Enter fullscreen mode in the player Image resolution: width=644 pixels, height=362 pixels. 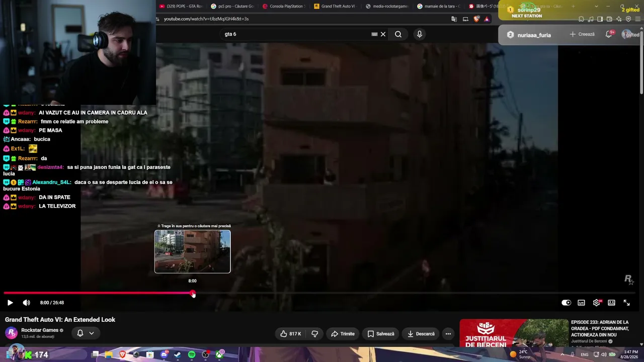pyautogui.click(x=626, y=303)
